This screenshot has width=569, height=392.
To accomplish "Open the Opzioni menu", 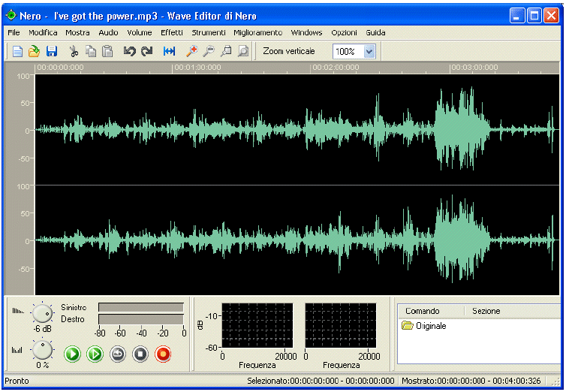I will [344, 33].
